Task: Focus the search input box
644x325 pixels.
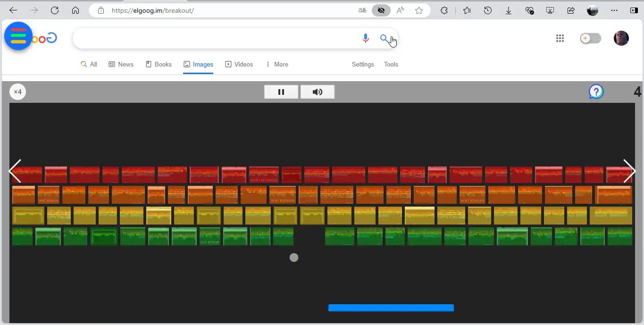Action: (x=215, y=38)
